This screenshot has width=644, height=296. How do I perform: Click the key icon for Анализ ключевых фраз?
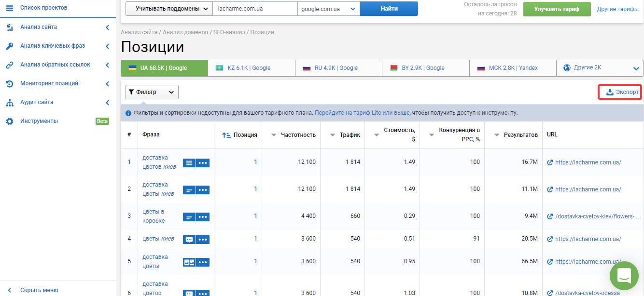[10, 46]
